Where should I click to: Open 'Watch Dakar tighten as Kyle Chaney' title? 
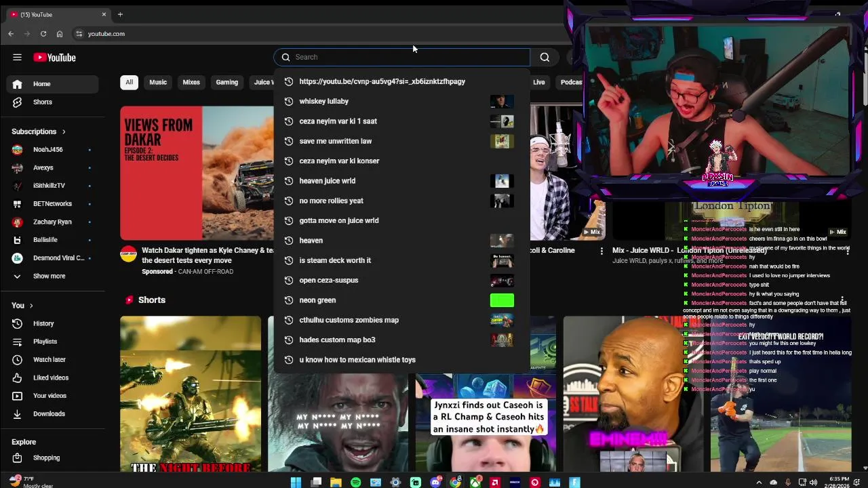click(x=208, y=256)
